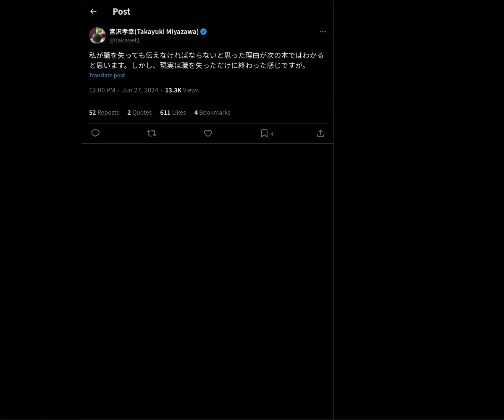This screenshot has height=420, width=504.
Task: Open Takayuki Miyazawa's profile avatar
Action: coord(97,36)
